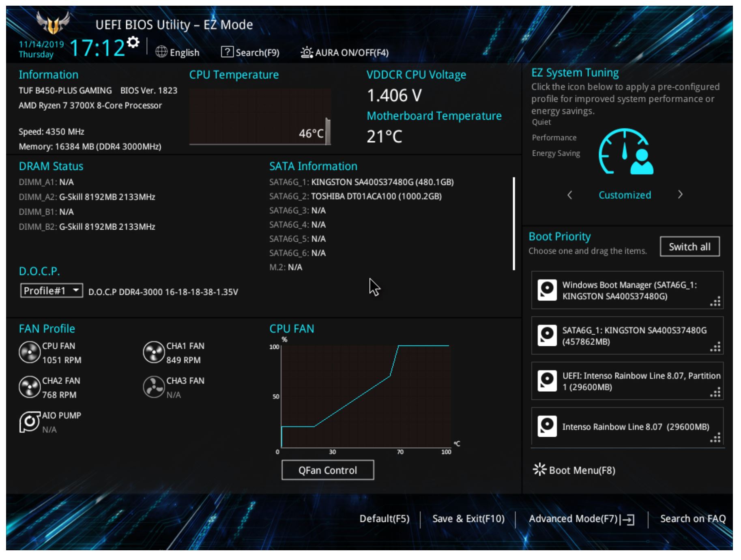Click SATA6G_1 KINGSTON SA400S37480G (480.1GB) row
Screen dimensions: 741x560
pos(361,182)
